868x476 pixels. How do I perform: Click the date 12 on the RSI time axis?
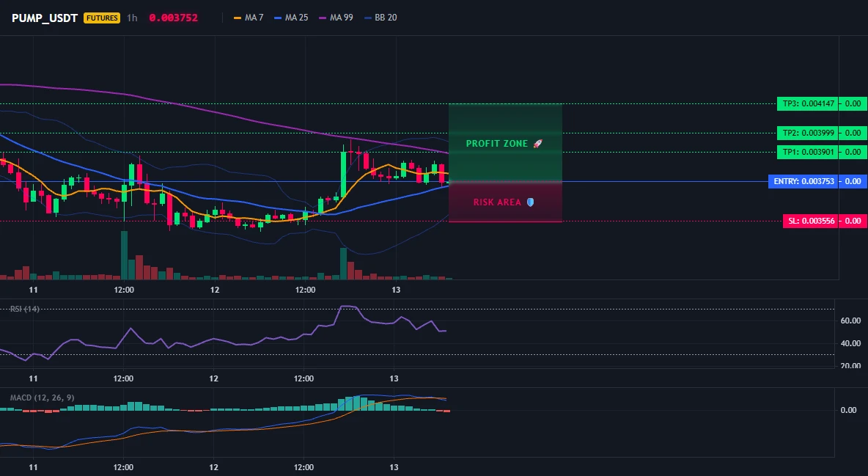click(x=213, y=378)
